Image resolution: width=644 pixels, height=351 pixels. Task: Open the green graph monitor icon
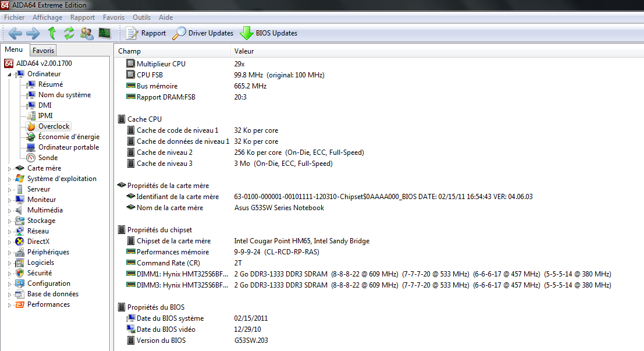point(105,33)
